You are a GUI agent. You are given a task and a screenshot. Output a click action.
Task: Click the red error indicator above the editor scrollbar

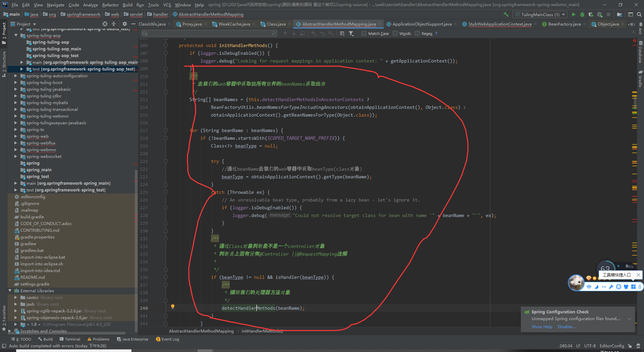pyautogui.click(x=634, y=41)
